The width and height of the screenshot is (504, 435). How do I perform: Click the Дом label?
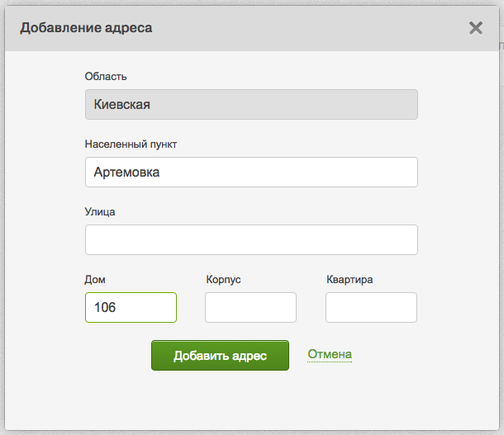tap(95, 279)
